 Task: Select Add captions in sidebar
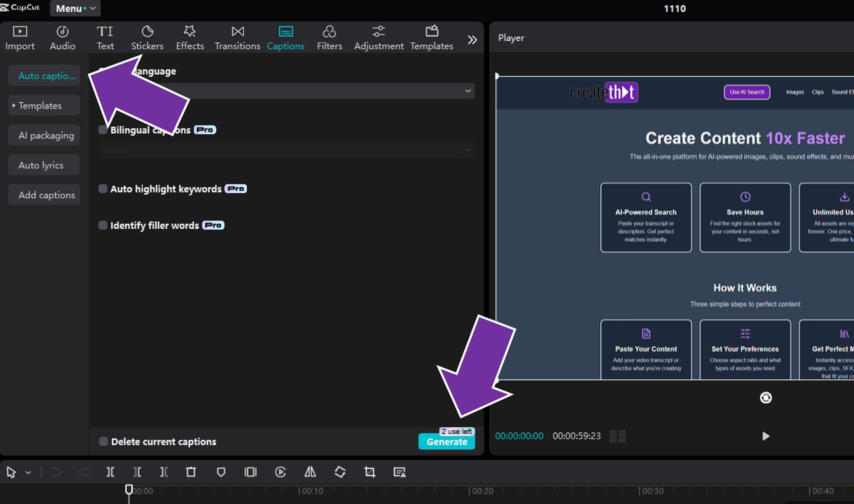44,195
